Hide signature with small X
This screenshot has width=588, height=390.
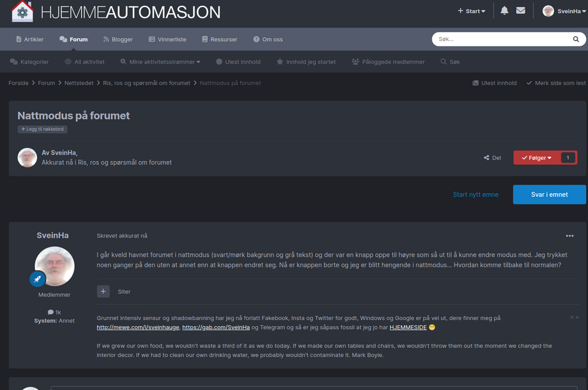click(x=572, y=317)
